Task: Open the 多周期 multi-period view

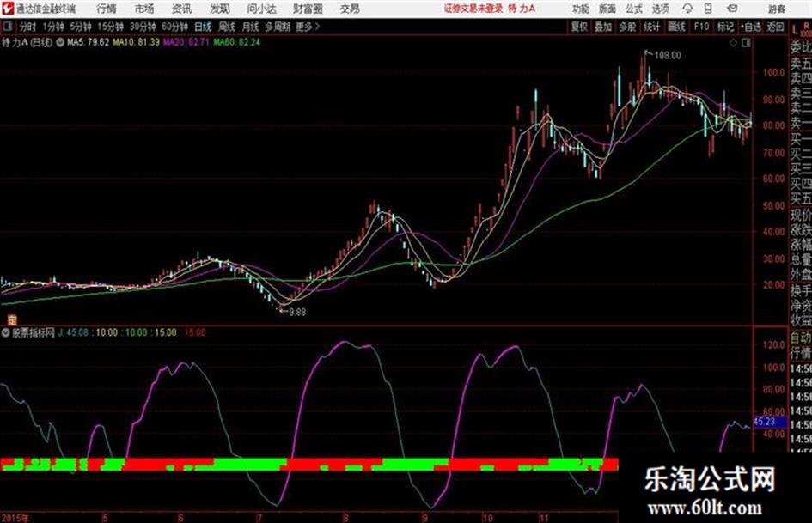Action: tap(278, 27)
